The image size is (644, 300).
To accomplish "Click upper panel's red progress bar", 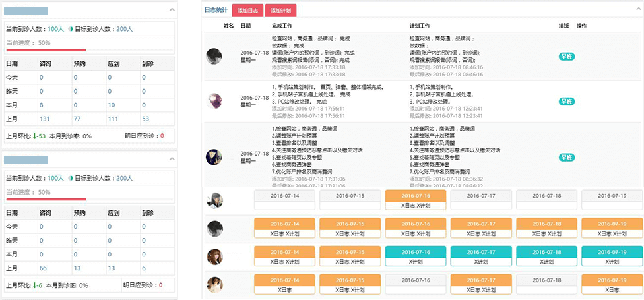I will [x=46, y=50].
